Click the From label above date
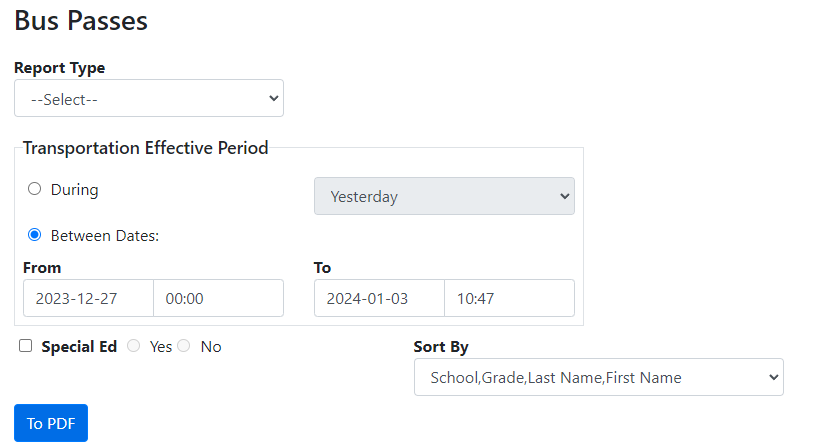The image size is (830, 447). coord(42,267)
